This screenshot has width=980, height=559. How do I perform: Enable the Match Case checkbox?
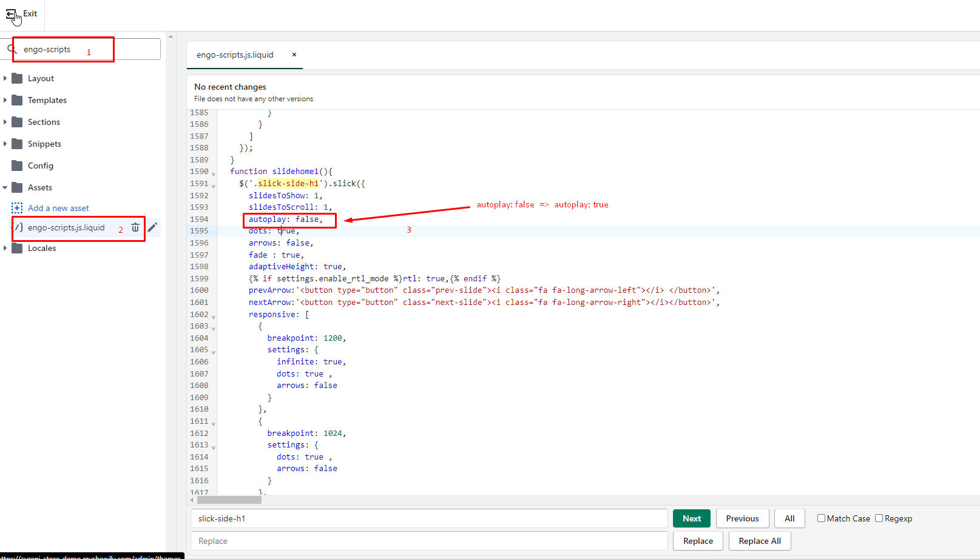click(x=821, y=518)
